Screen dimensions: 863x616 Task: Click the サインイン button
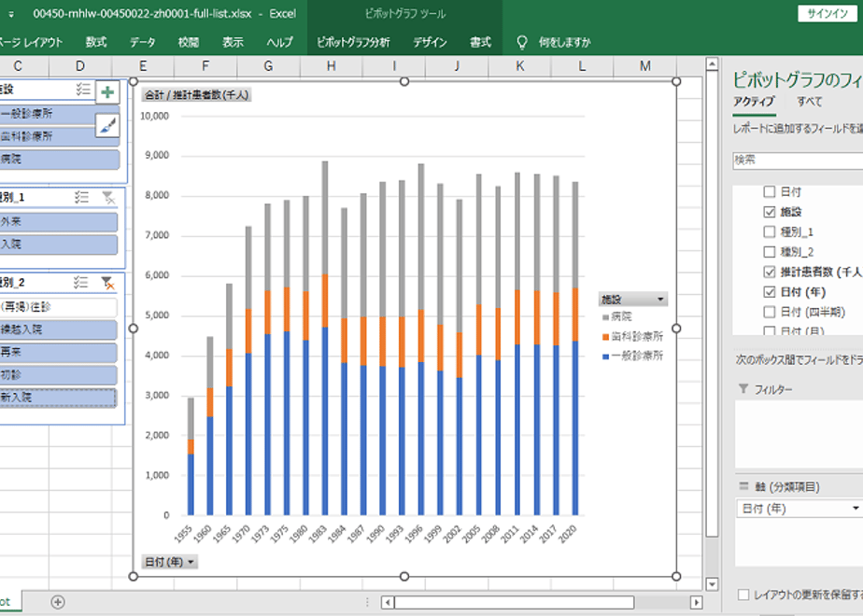coord(828,14)
